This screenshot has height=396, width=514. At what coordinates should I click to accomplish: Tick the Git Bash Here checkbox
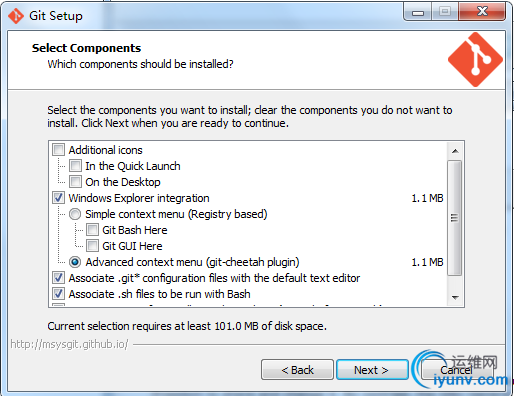coord(92,230)
